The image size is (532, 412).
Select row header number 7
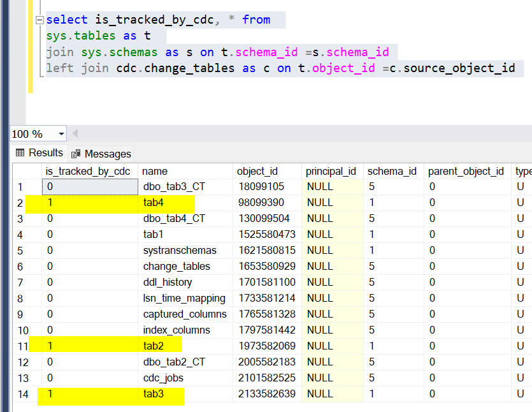click(x=27, y=283)
